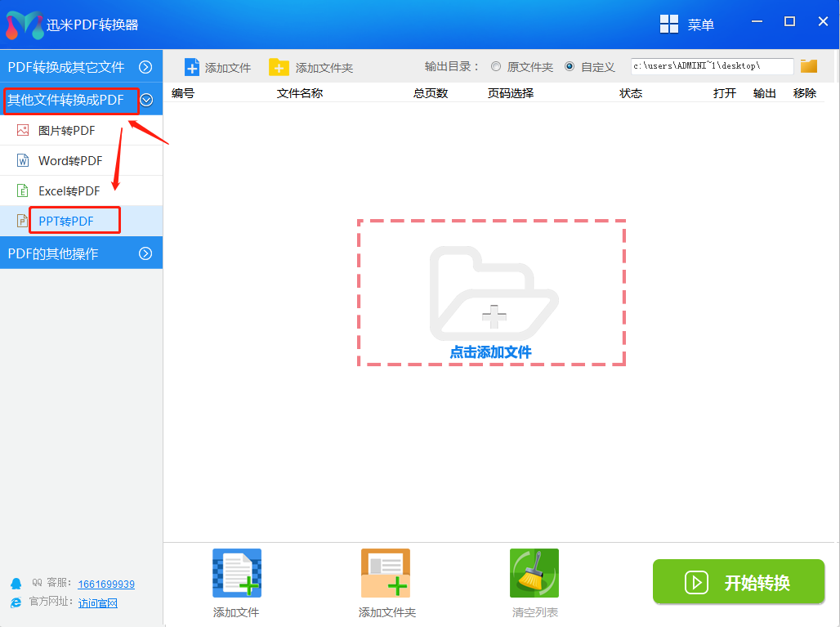840x627 pixels.
Task: Click the Add Folder icon at bottom
Action: tap(386, 574)
